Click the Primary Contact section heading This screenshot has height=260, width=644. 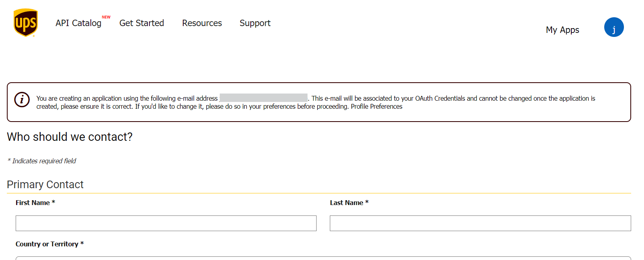(45, 185)
